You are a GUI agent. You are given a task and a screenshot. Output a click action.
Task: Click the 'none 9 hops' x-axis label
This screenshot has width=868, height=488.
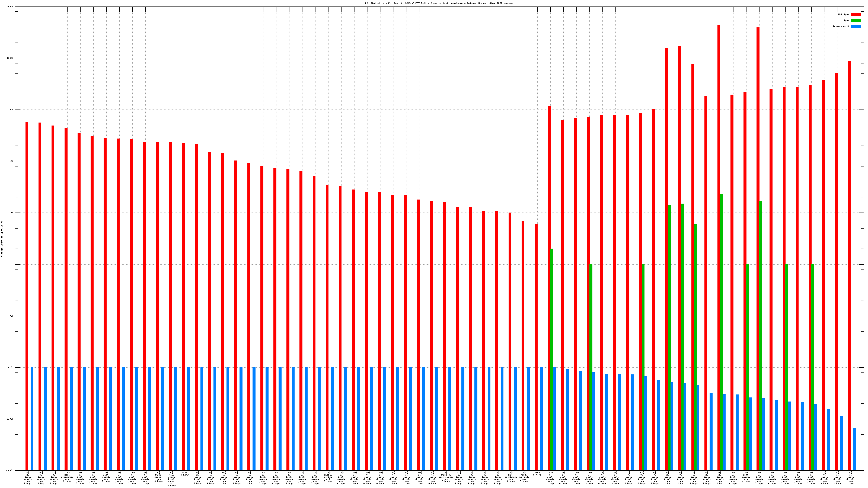click(x=537, y=474)
